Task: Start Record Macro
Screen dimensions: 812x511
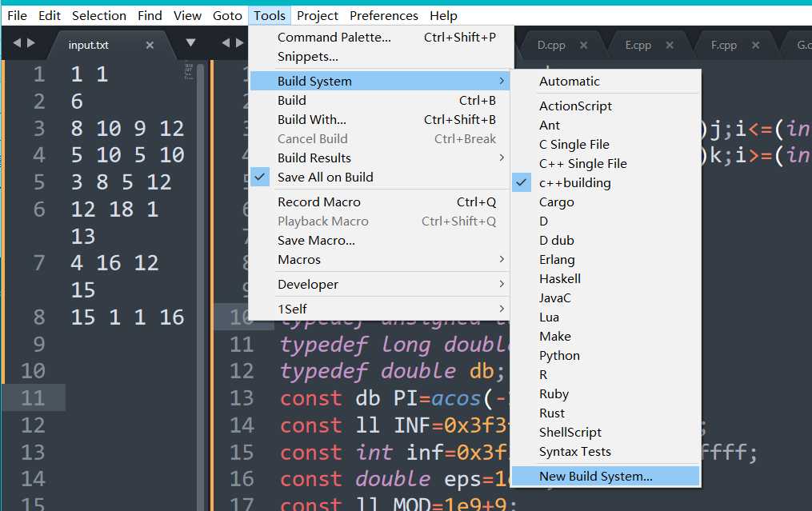Action: click(379, 202)
